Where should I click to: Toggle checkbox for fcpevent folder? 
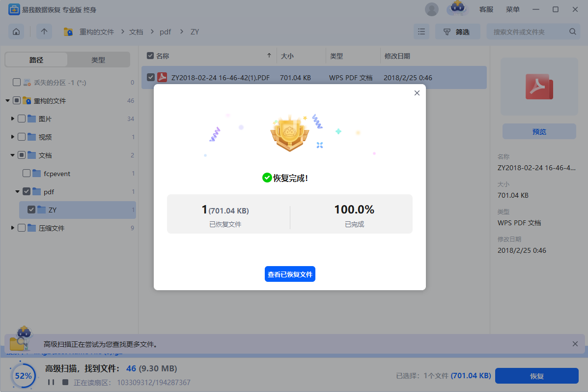27,174
